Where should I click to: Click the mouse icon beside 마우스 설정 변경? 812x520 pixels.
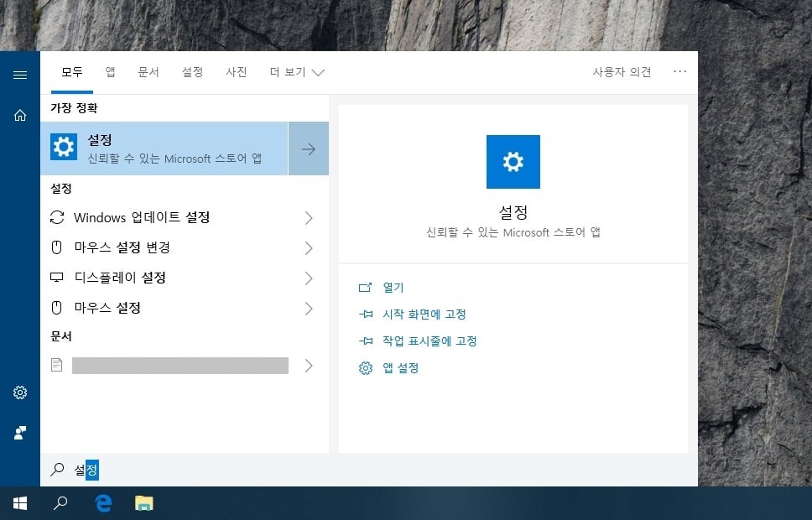click(57, 247)
